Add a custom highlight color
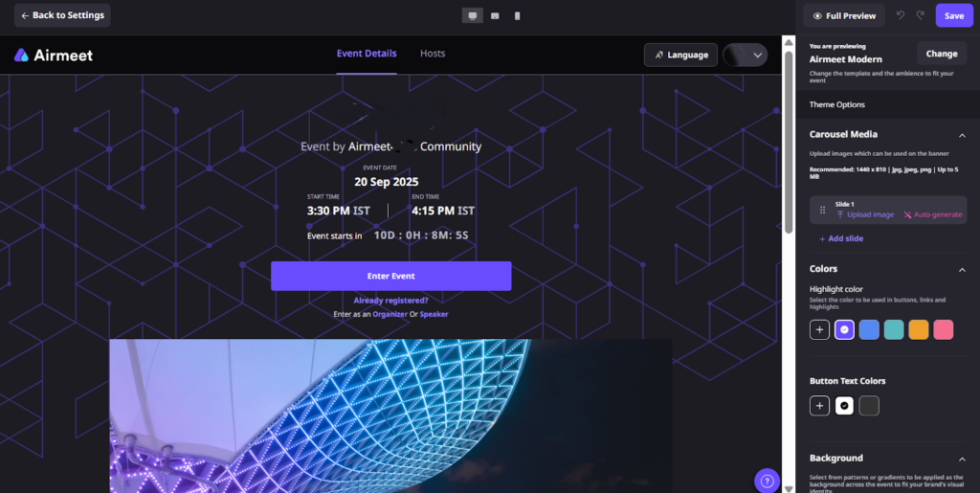 coord(819,329)
